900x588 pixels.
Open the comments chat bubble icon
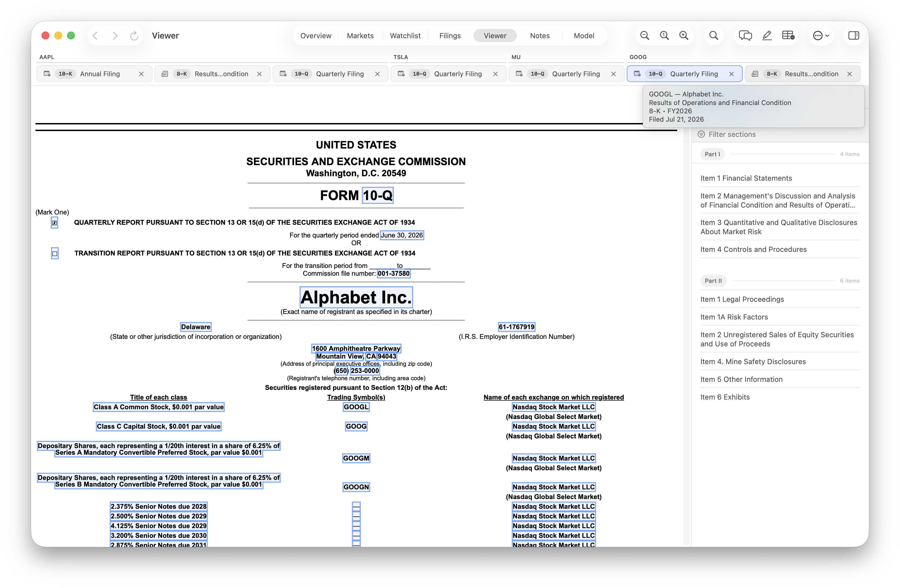(x=745, y=35)
